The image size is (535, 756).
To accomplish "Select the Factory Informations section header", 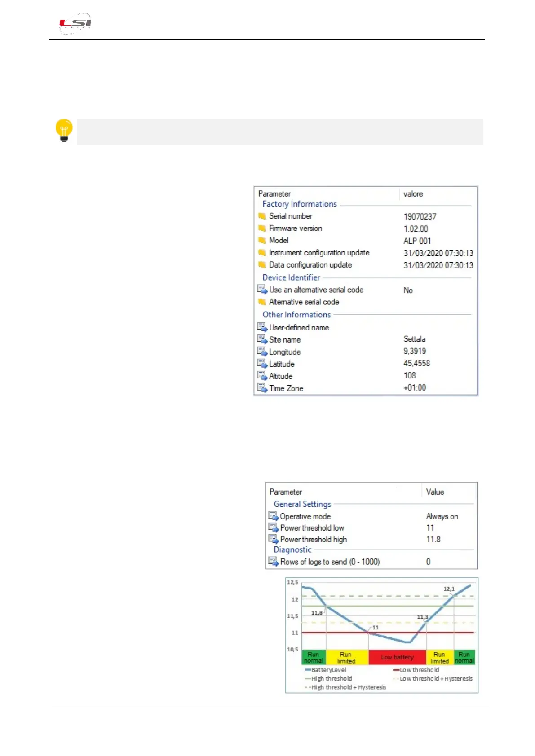I will point(300,204).
